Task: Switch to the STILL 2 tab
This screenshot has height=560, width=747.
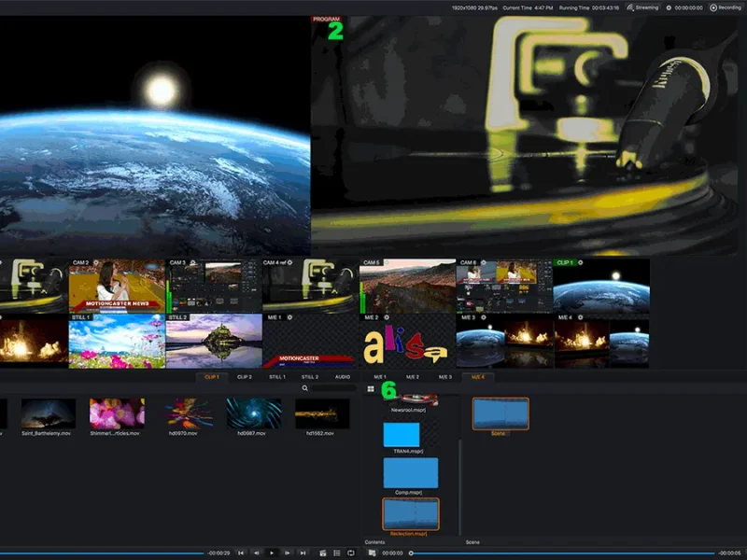Action: [x=310, y=377]
